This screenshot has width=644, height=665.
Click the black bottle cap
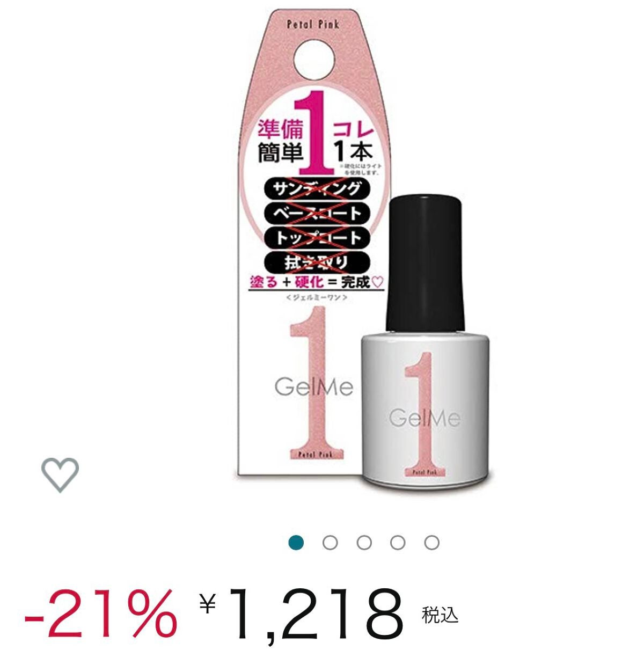pyautogui.click(x=425, y=263)
